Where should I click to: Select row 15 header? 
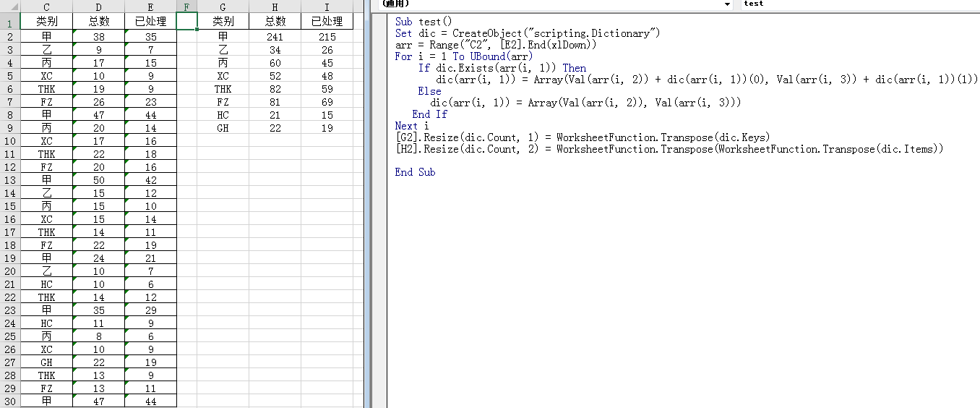(10, 205)
